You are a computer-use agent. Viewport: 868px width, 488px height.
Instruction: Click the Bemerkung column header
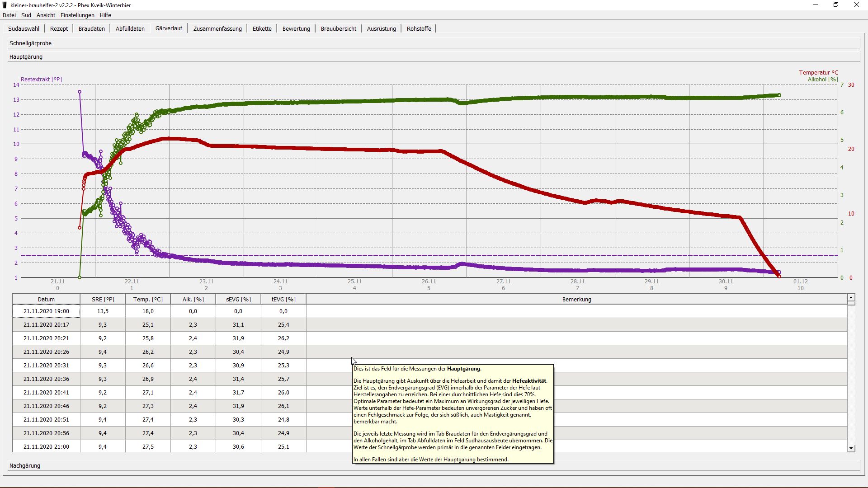[576, 299]
